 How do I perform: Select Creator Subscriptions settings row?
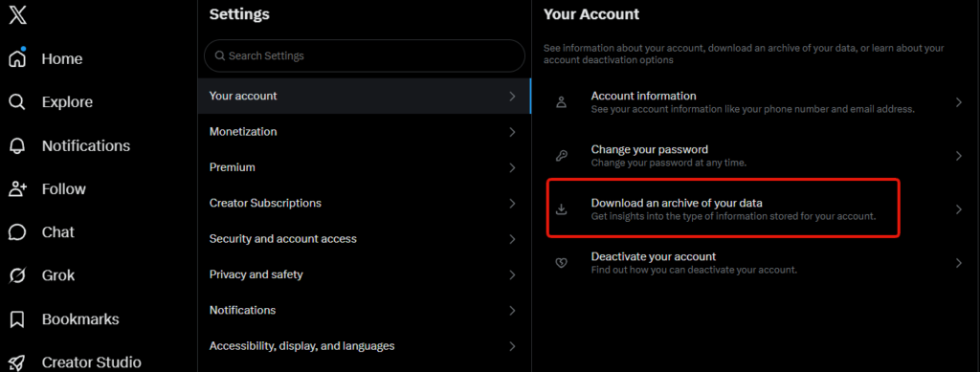365,203
